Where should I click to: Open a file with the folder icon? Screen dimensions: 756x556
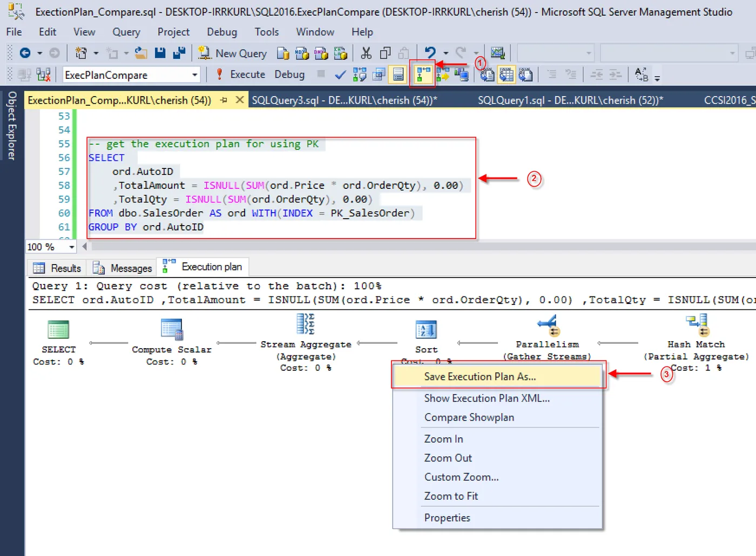tap(141, 53)
